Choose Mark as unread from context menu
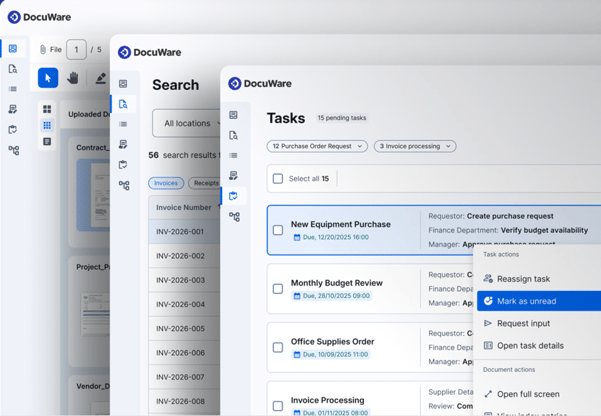601x416 pixels. click(539, 301)
